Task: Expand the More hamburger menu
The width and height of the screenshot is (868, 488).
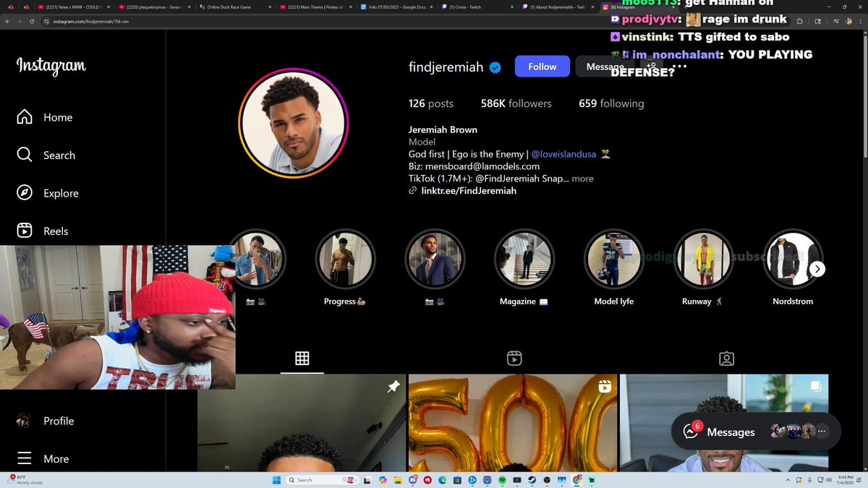Action: 43,458
